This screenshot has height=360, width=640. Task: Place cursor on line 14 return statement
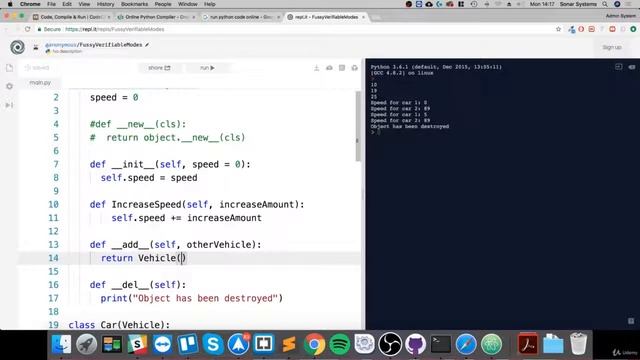(144, 258)
